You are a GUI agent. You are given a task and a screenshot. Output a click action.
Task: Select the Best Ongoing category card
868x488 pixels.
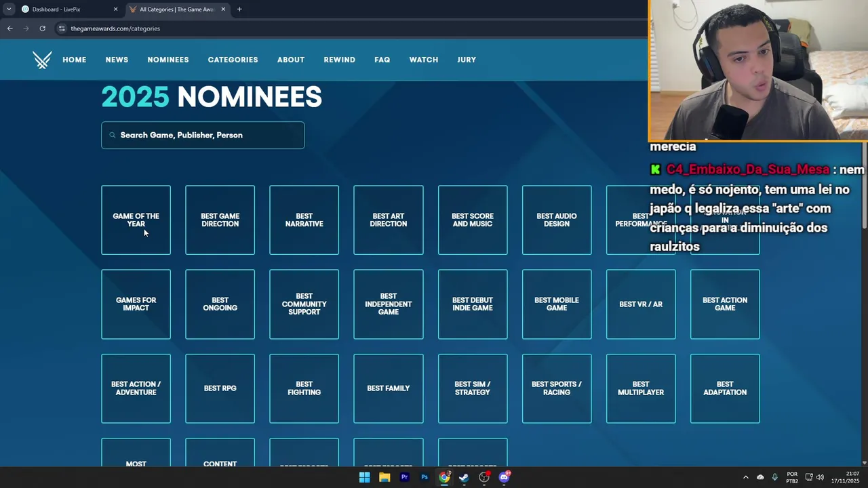click(x=220, y=304)
